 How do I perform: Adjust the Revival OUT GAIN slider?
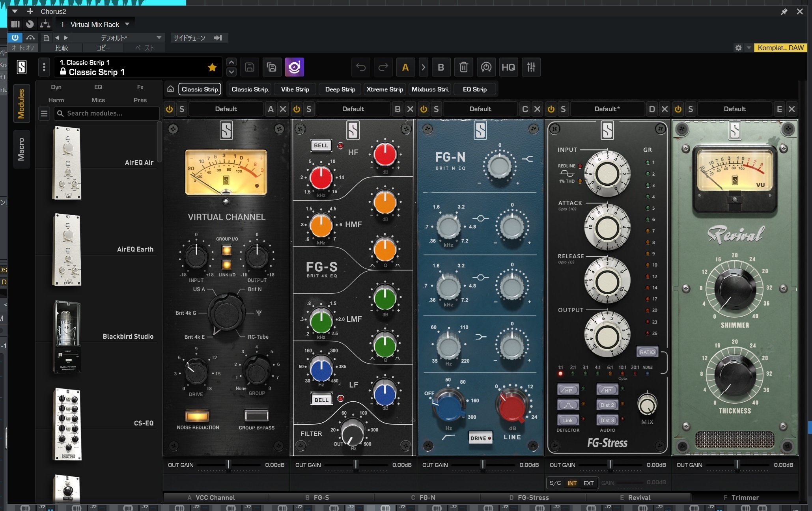point(737,464)
